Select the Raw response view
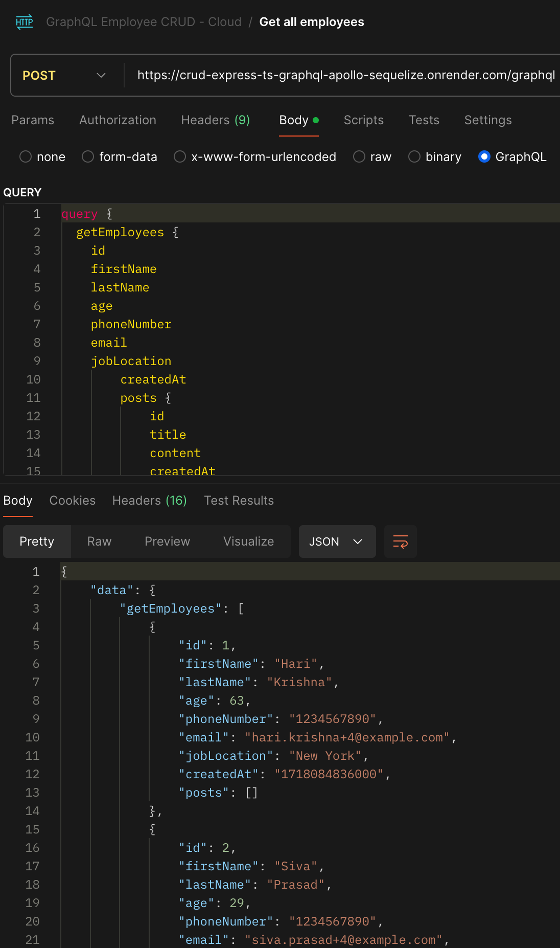560x948 pixels. point(99,541)
